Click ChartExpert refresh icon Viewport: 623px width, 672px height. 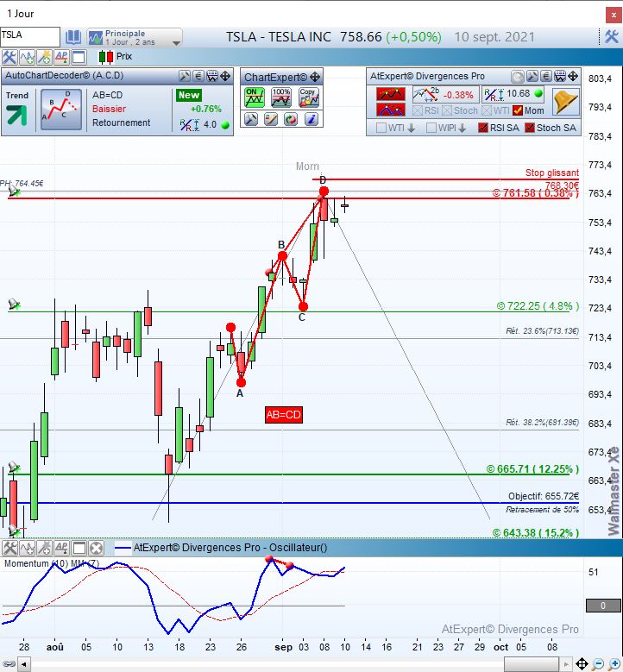click(291, 119)
